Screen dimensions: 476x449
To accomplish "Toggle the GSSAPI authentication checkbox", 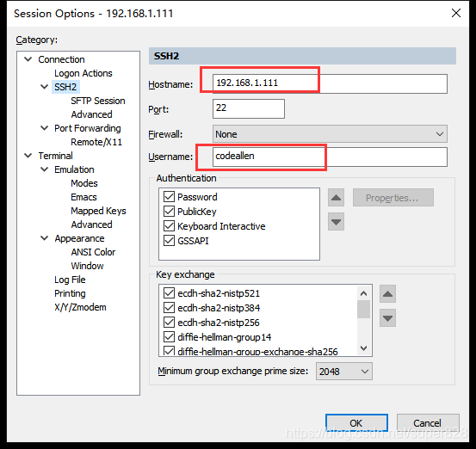I will 169,240.
